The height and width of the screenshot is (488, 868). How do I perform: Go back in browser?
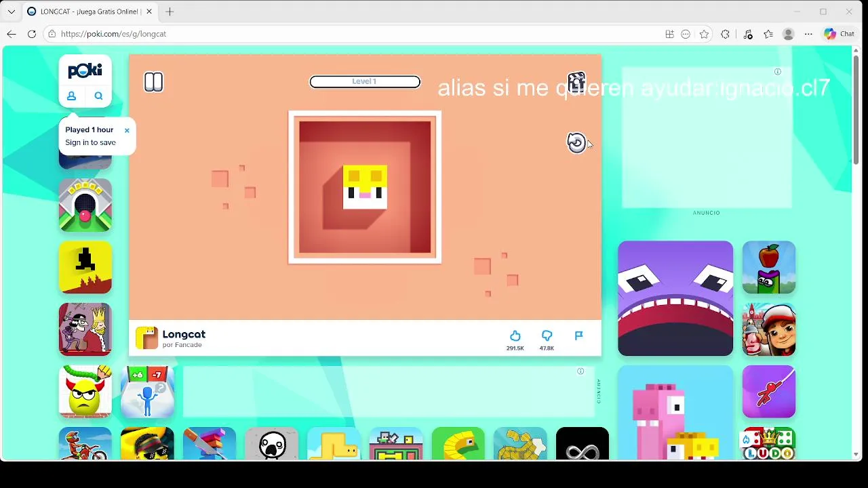12,34
